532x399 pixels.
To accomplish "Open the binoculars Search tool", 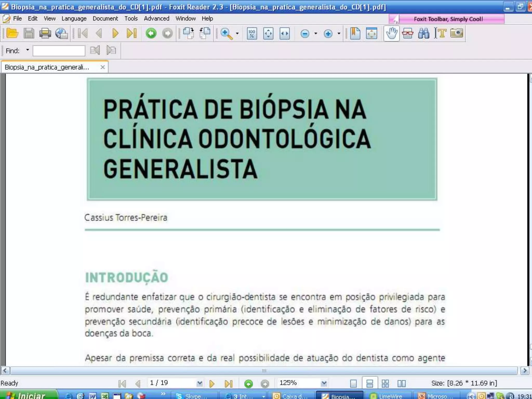I will 424,33.
